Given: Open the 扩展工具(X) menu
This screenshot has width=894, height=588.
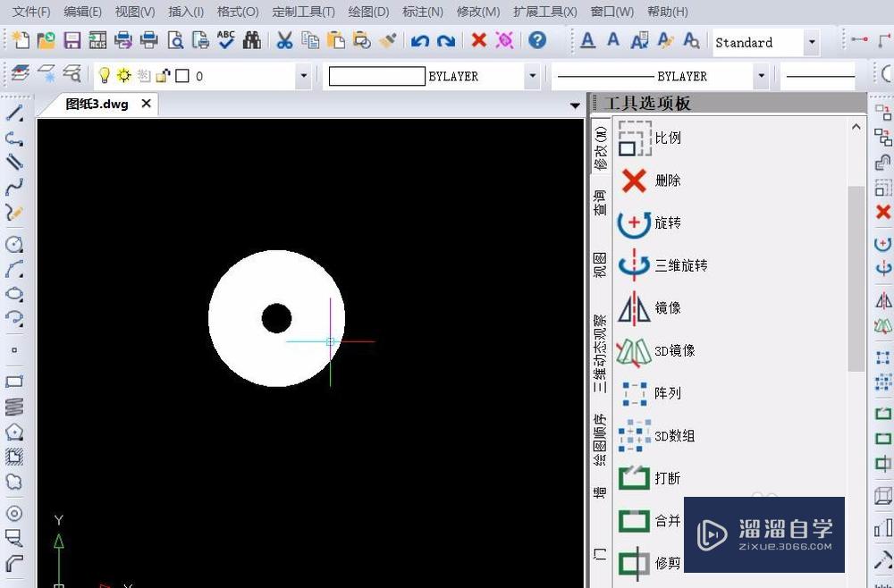Looking at the screenshot, I should [x=545, y=12].
